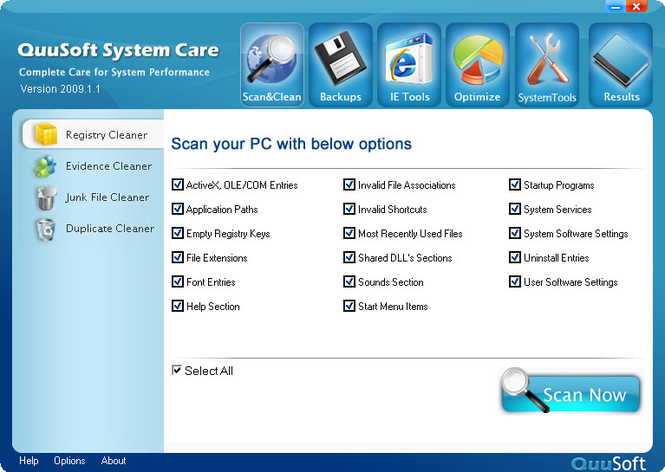Screen dimensions: 665x472
Task: Select Duplicate Cleaner in the sidebar
Action: pos(94,229)
